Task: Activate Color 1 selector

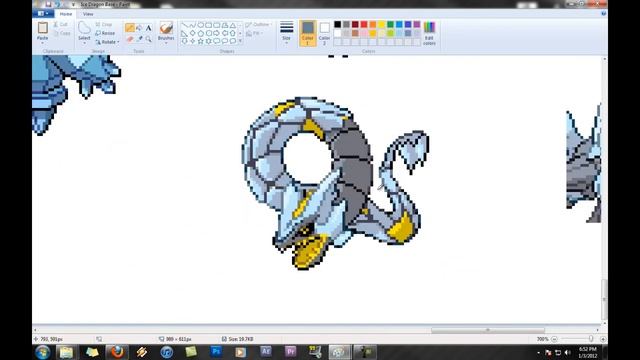Action: coord(308,33)
